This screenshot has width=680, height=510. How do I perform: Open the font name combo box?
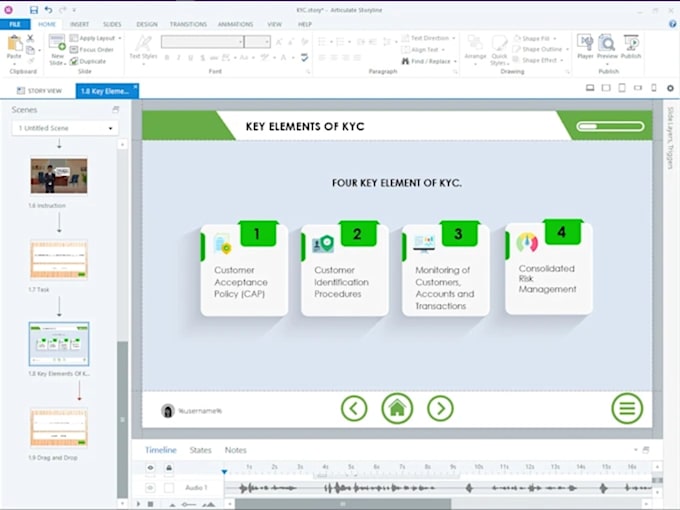pyautogui.click(x=202, y=42)
